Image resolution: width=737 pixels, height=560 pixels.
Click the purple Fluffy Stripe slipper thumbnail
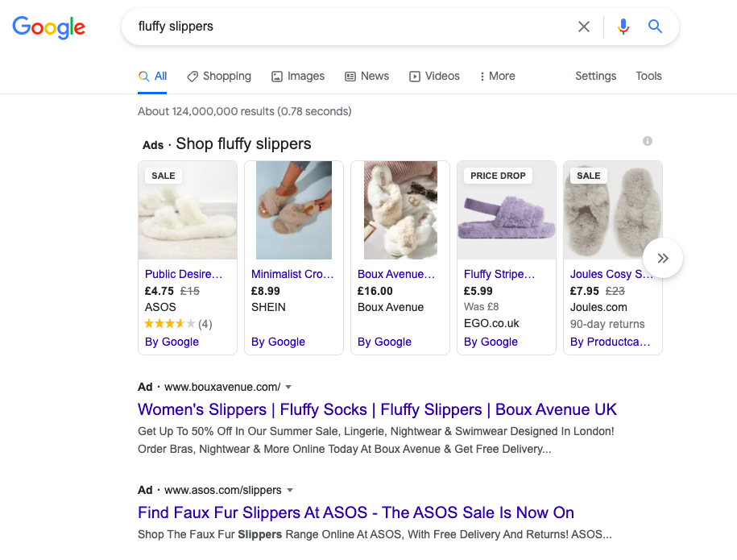coord(506,209)
